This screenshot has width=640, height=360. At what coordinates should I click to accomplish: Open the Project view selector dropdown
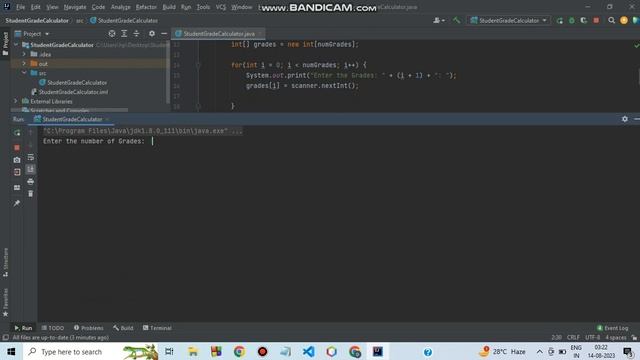click(x=32, y=34)
